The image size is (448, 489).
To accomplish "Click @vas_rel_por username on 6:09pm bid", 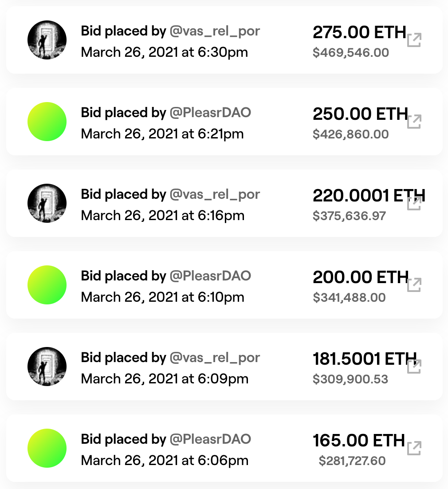I will [215, 358].
